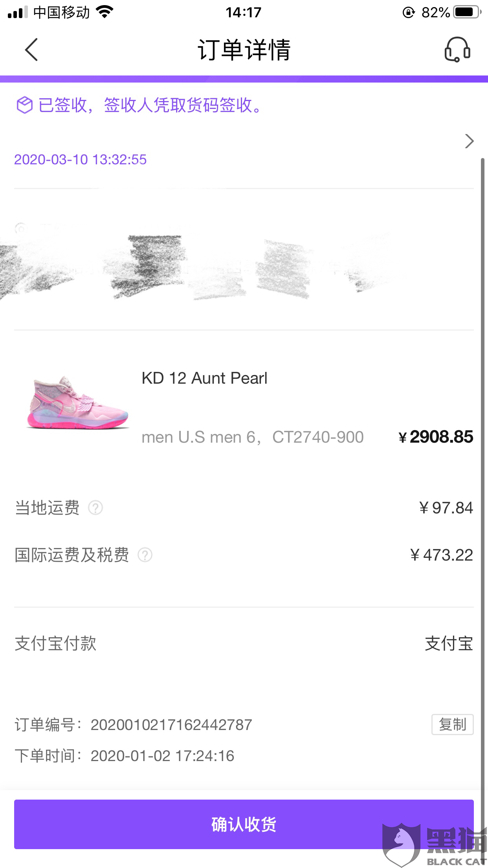
Task: Tap help icon beside 国际运费及税费
Action: [145, 555]
